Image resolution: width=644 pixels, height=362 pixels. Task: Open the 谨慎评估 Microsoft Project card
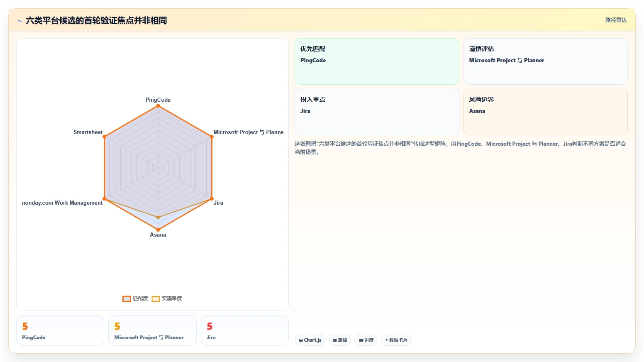545,61
